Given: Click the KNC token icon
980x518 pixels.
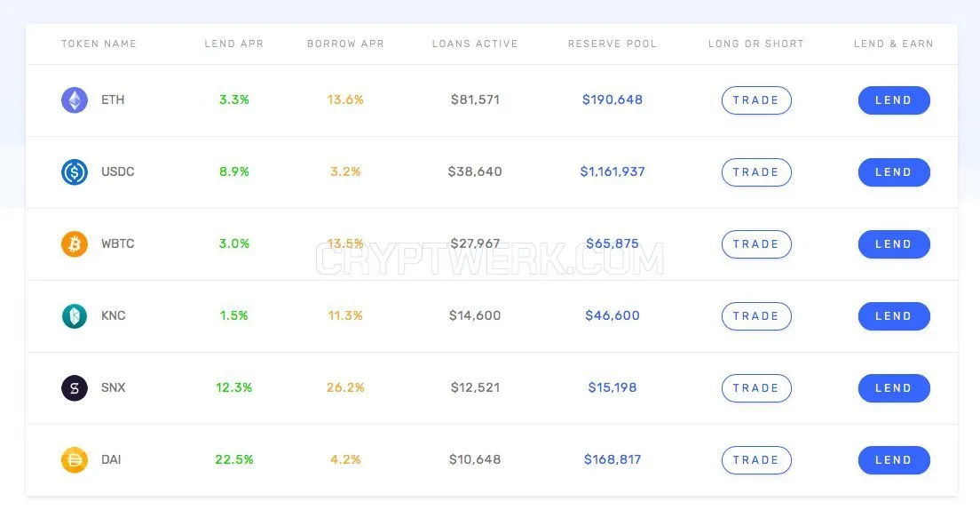Looking at the screenshot, I should (75, 316).
